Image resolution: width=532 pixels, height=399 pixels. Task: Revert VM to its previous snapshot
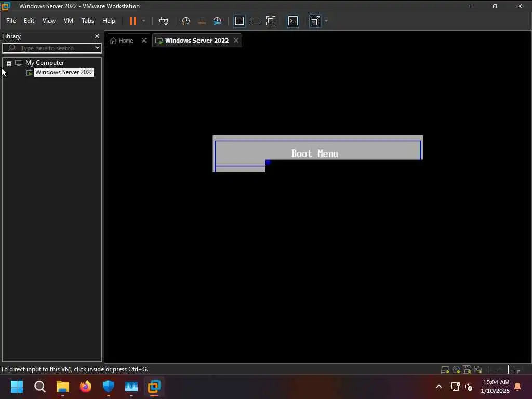pyautogui.click(x=202, y=21)
